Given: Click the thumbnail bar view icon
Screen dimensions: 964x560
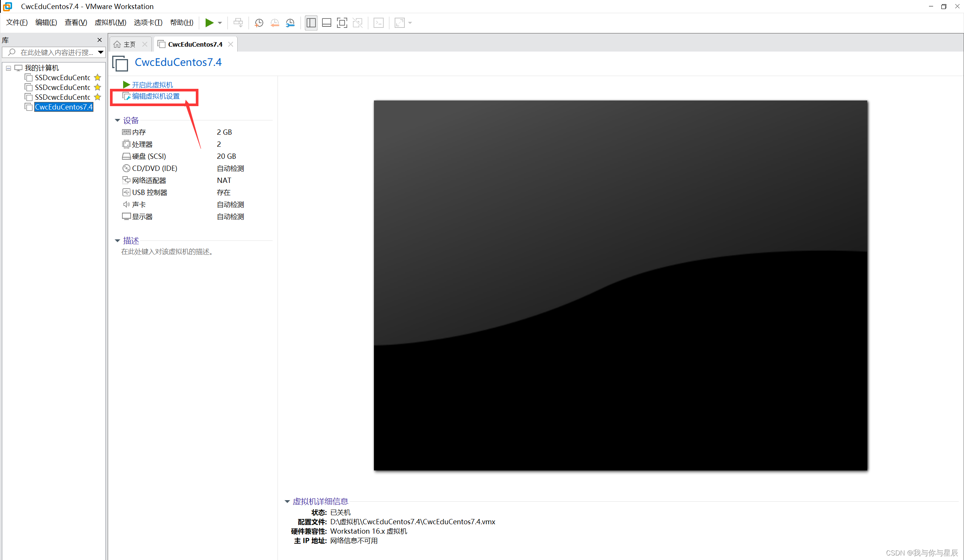Looking at the screenshot, I should point(326,23).
